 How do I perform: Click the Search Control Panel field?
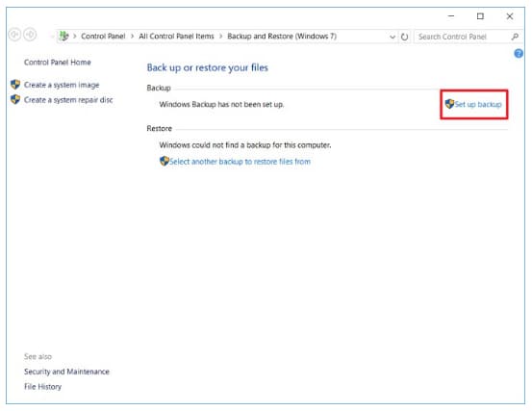[x=469, y=37]
